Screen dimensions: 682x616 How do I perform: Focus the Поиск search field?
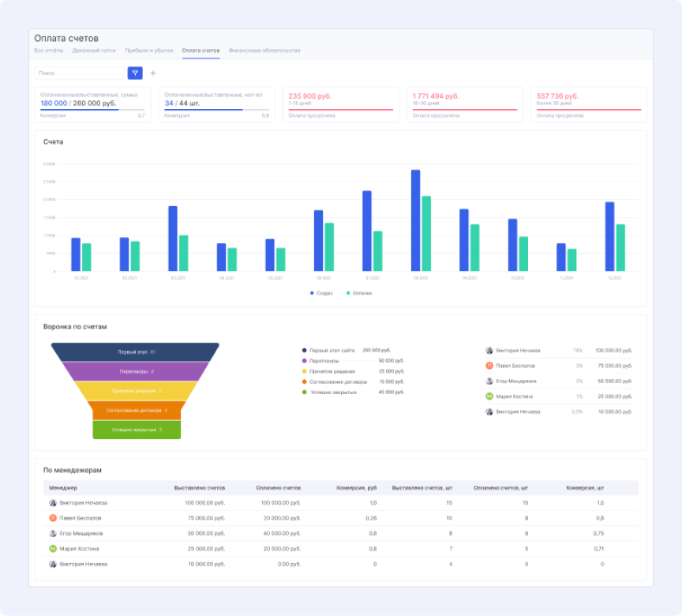[79, 73]
